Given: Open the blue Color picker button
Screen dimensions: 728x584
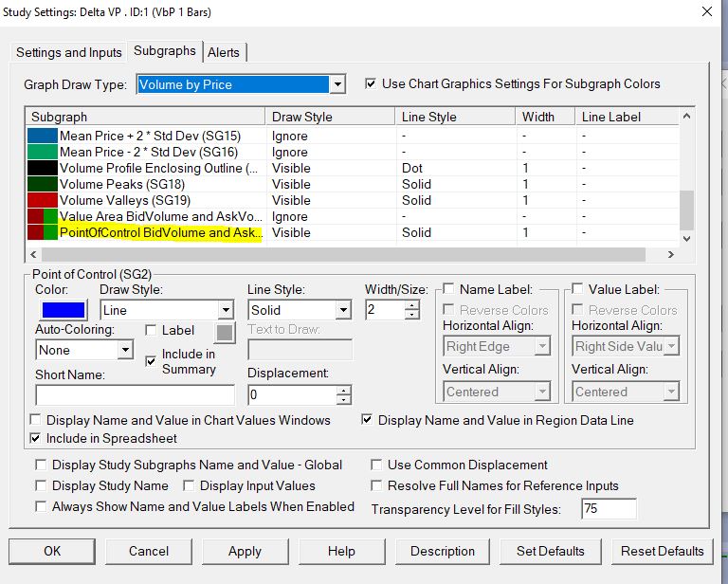Looking at the screenshot, I should [x=64, y=310].
